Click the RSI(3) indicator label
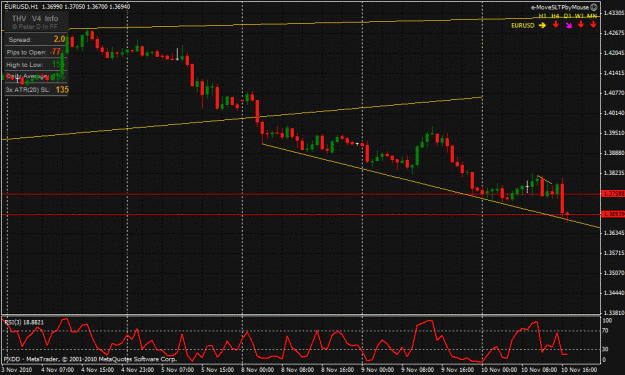The image size is (625, 375). pyautogui.click(x=24, y=322)
